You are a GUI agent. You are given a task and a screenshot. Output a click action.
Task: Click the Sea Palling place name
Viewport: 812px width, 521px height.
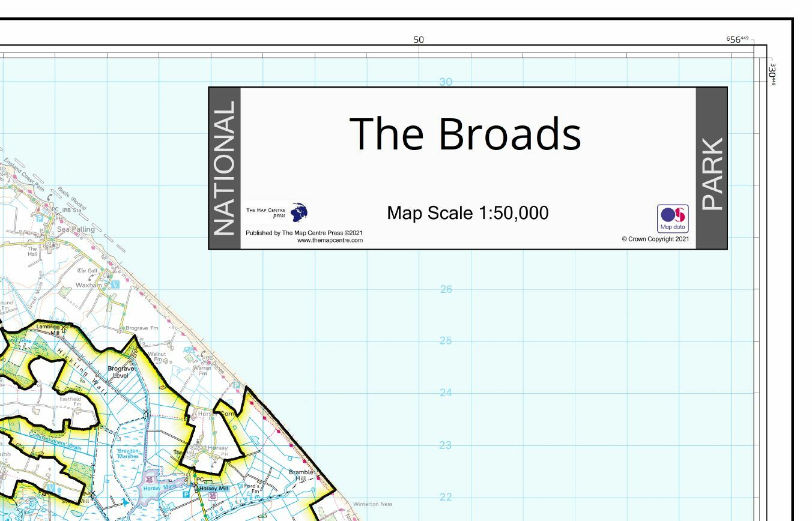(76, 229)
